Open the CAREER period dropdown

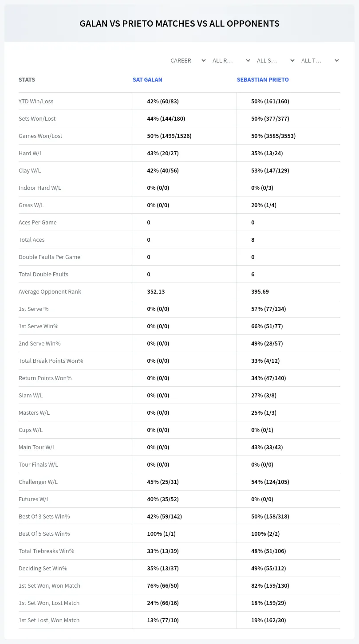pos(188,60)
